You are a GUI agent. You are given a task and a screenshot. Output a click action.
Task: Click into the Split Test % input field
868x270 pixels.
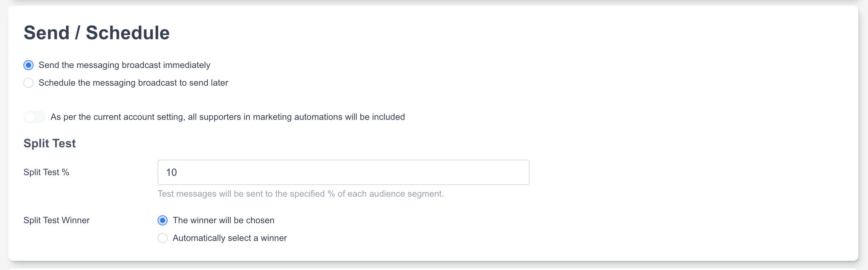[343, 172]
